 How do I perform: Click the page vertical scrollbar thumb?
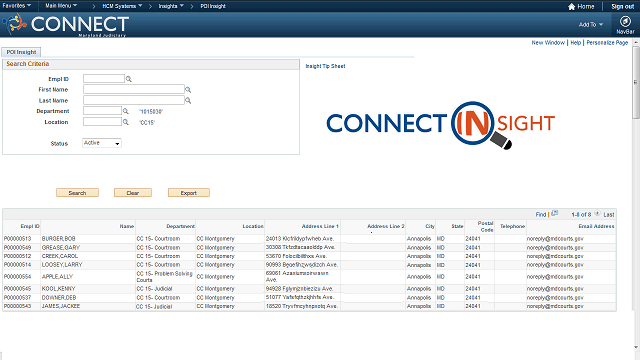coord(636,82)
